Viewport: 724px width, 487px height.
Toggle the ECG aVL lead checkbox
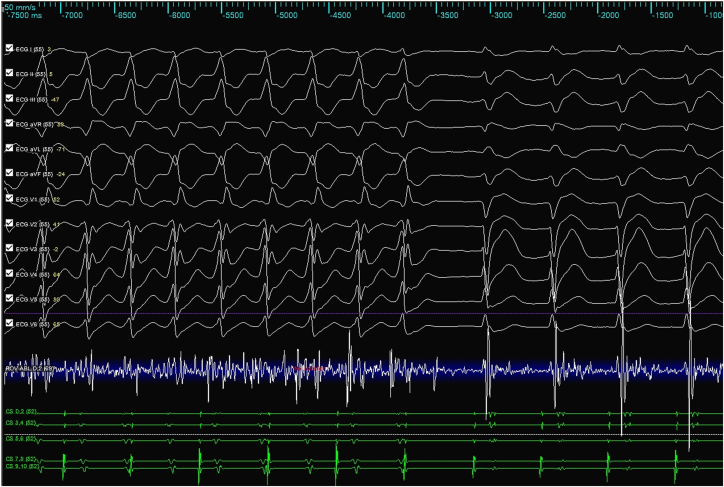[10, 148]
